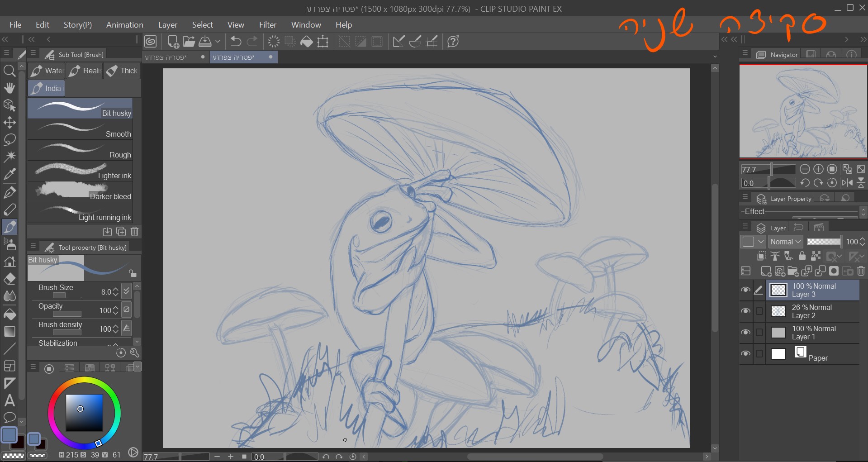Click the Save icon in toolbar

[205, 42]
